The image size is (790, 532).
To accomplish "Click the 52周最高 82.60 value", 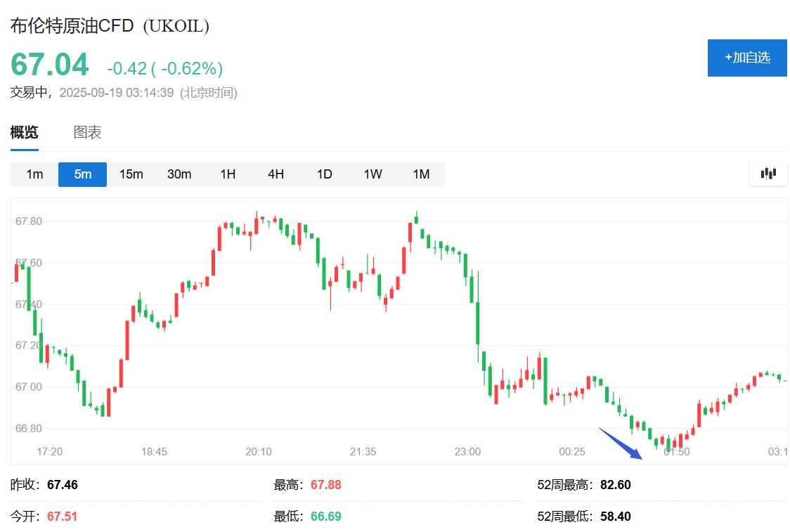I will click(615, 485).
